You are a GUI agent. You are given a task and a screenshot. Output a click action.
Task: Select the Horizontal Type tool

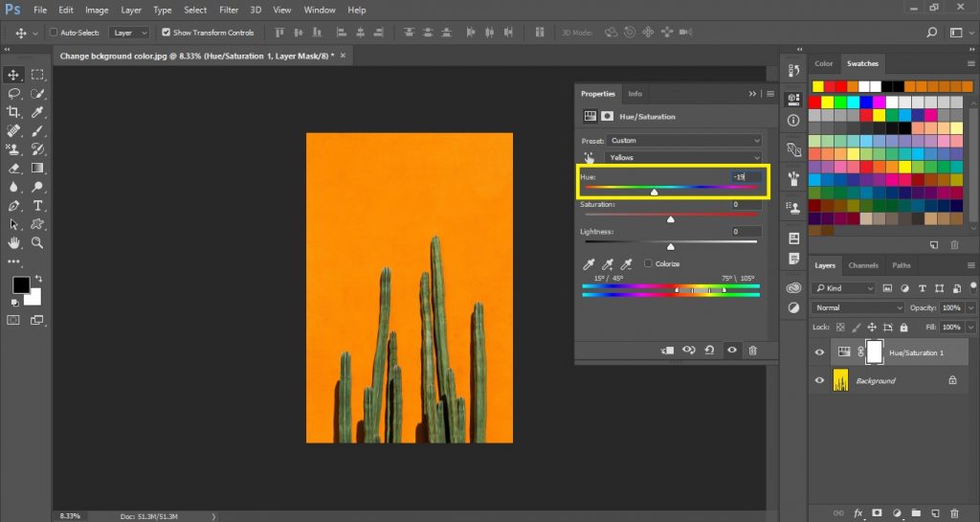click(37, 206)
